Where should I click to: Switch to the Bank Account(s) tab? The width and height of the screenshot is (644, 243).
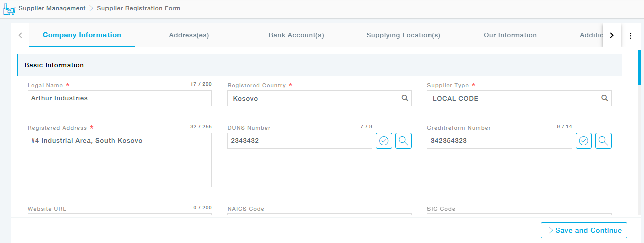[296, 35]
